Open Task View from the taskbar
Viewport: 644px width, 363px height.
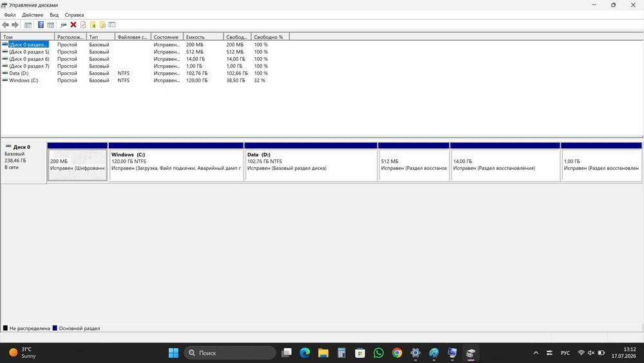pyautogui.click(x=287, y=353)
